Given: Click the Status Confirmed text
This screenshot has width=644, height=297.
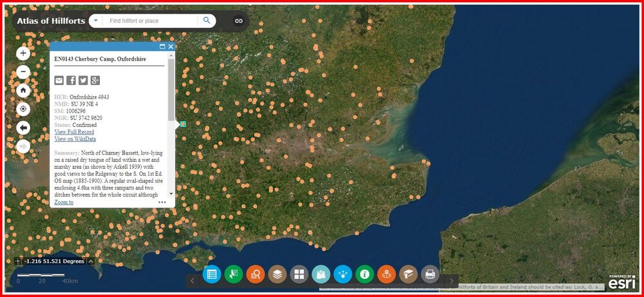Looking at the screenshot, I should (x=75, y=125).
